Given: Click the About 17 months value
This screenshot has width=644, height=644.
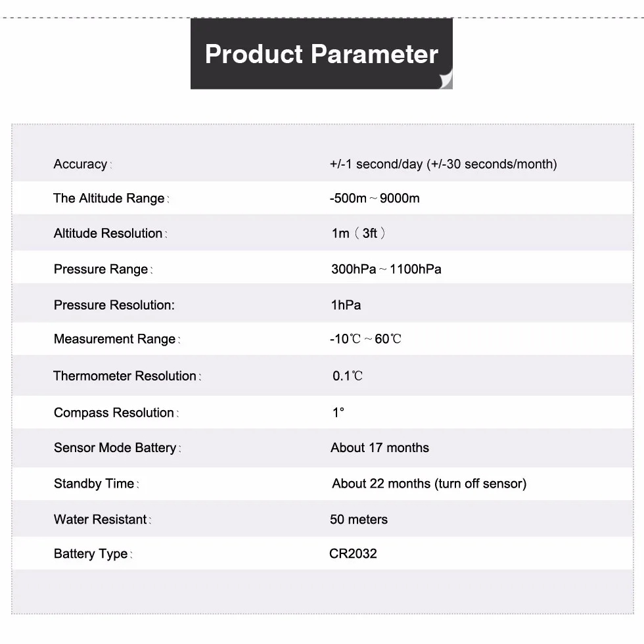Looking at the screenshot, I should point(380,448).
